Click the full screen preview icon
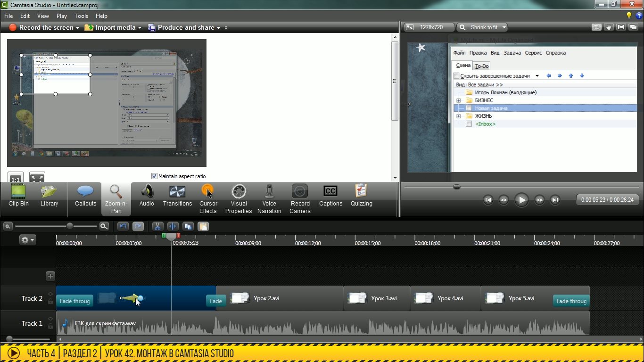 coord(622,27)
